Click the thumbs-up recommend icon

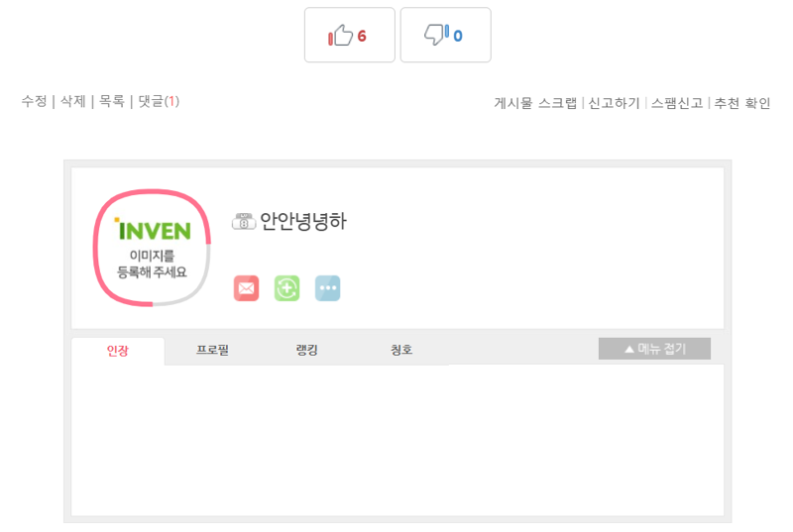click(340, 36)
